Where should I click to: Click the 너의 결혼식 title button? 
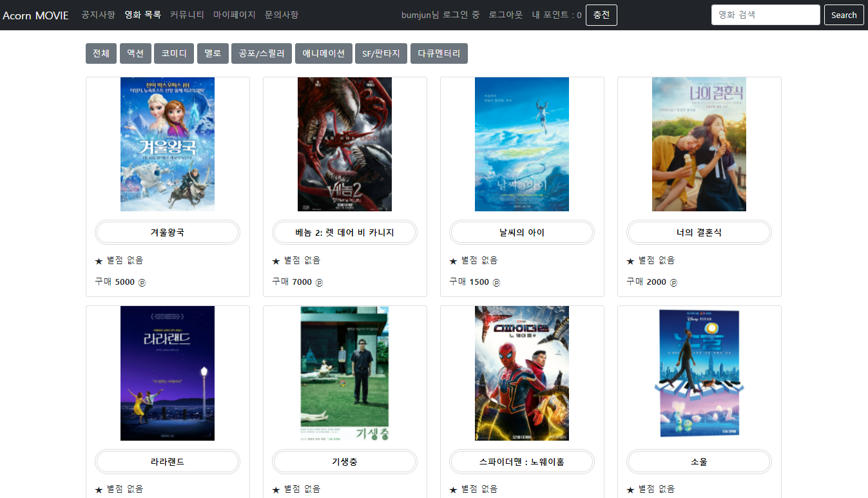[699, 233]
